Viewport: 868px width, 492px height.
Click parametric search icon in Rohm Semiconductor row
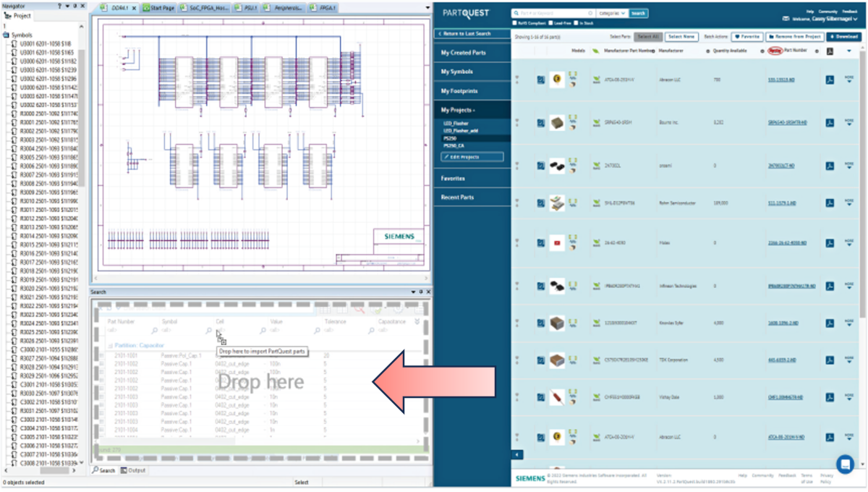540,203
